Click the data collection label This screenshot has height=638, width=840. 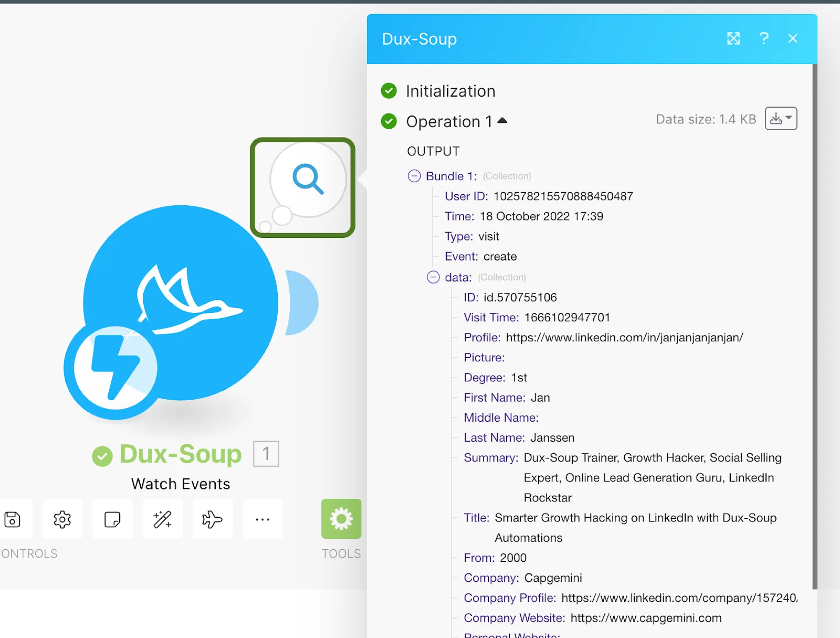(x=458, y=277)
